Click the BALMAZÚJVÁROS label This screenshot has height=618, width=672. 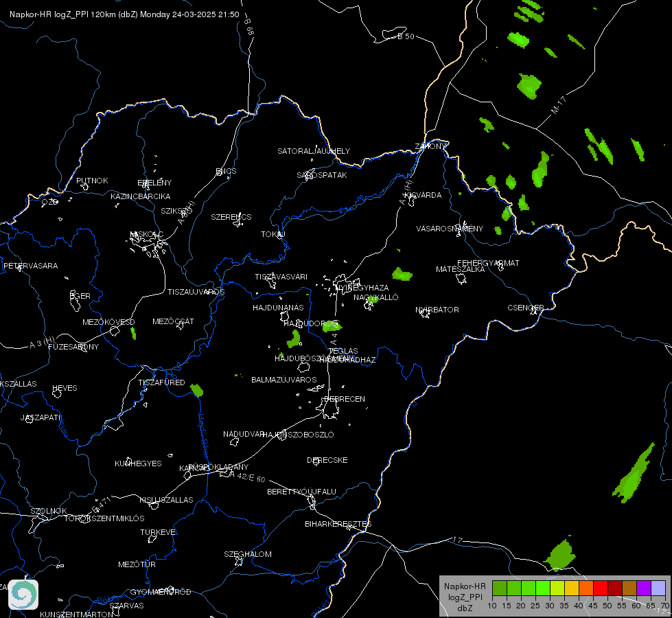pyautogui.click(x=284, y=380)
